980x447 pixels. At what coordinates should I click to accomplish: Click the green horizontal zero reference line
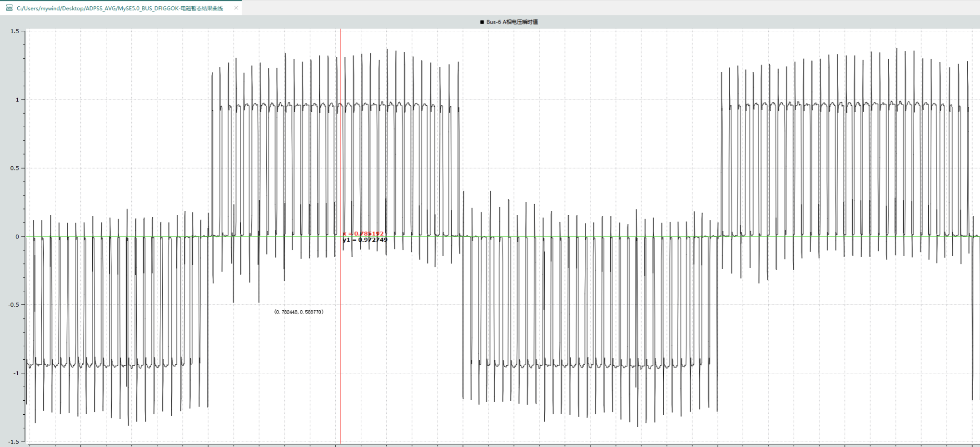(591, 237)
